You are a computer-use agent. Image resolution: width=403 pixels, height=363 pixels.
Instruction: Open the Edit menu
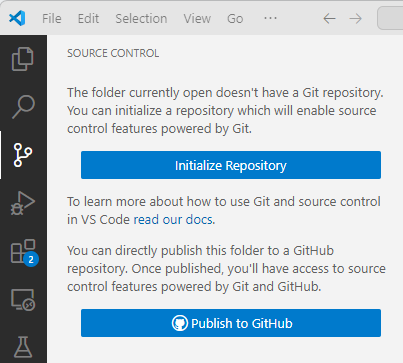click(88, 19)
